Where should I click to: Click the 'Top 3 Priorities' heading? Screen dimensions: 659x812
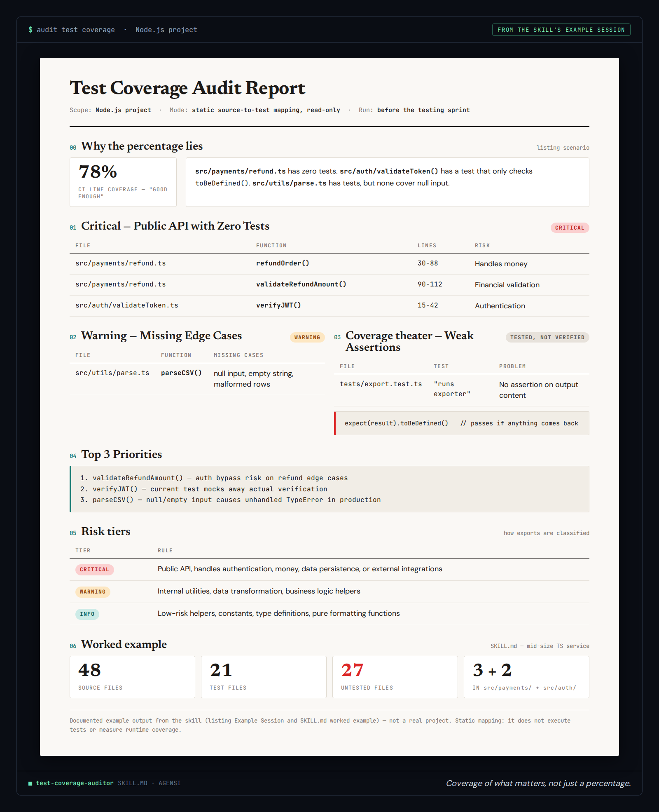[x=122, y=454]
